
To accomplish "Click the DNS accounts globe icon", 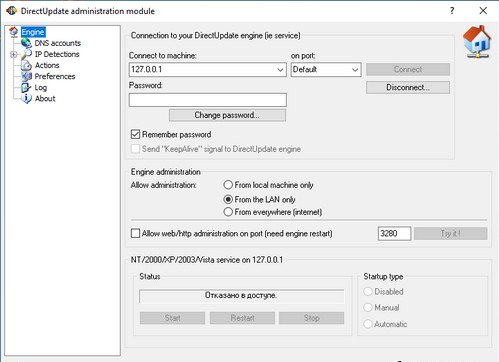I will coord(26,43).
